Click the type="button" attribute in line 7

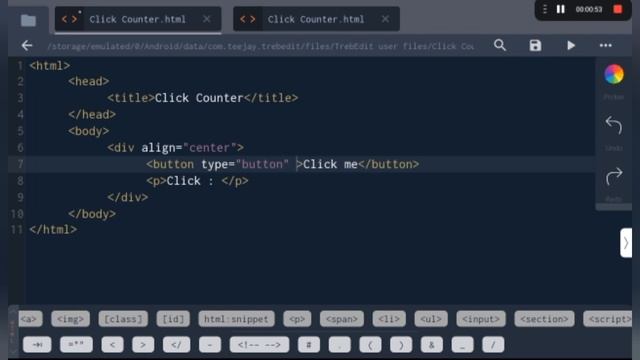point(245,164)
